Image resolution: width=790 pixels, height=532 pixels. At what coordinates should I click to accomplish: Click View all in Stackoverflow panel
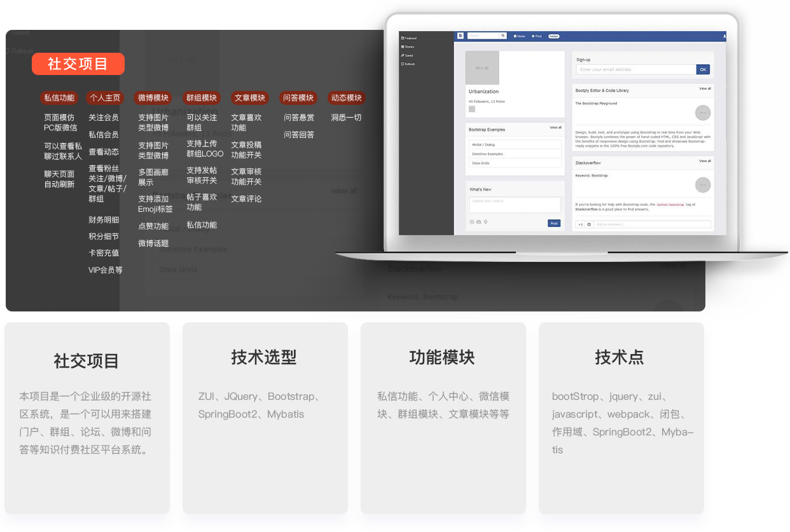[x=705, y=161]
